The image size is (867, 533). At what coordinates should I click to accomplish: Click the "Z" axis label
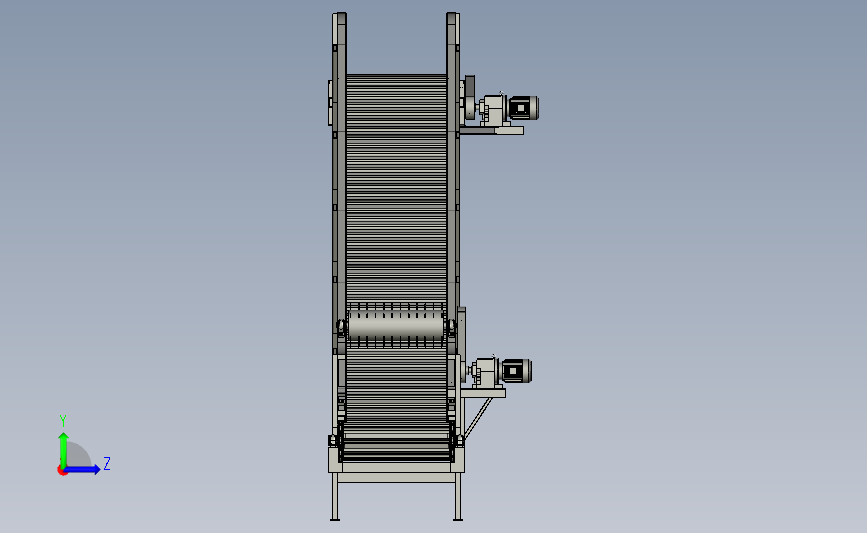[107, 463]
